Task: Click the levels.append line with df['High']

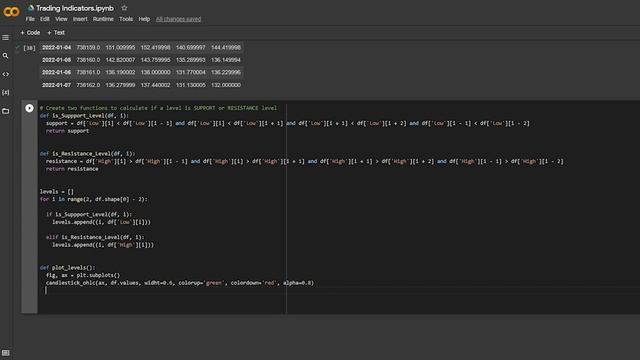Action: [x=103, y=245]
